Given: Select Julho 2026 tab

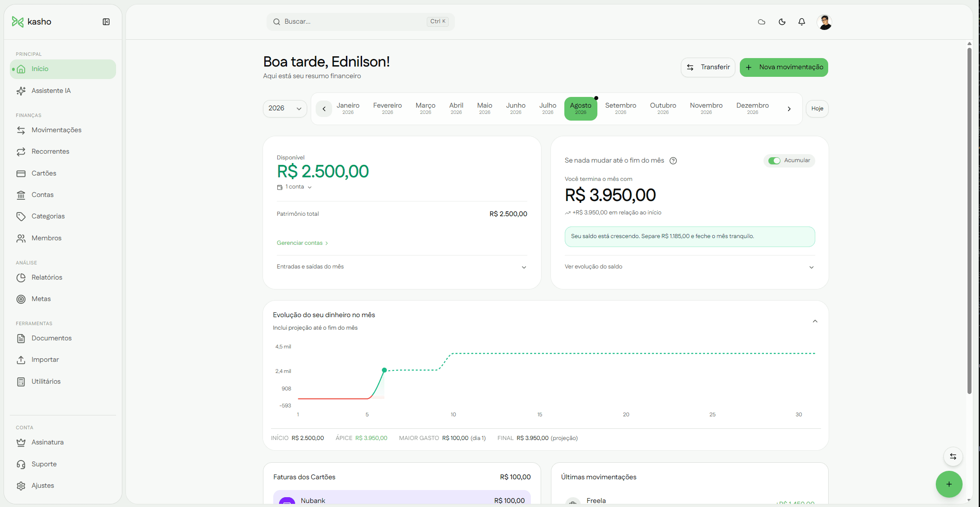Looking at the screenshot, I should coord(548,108).
